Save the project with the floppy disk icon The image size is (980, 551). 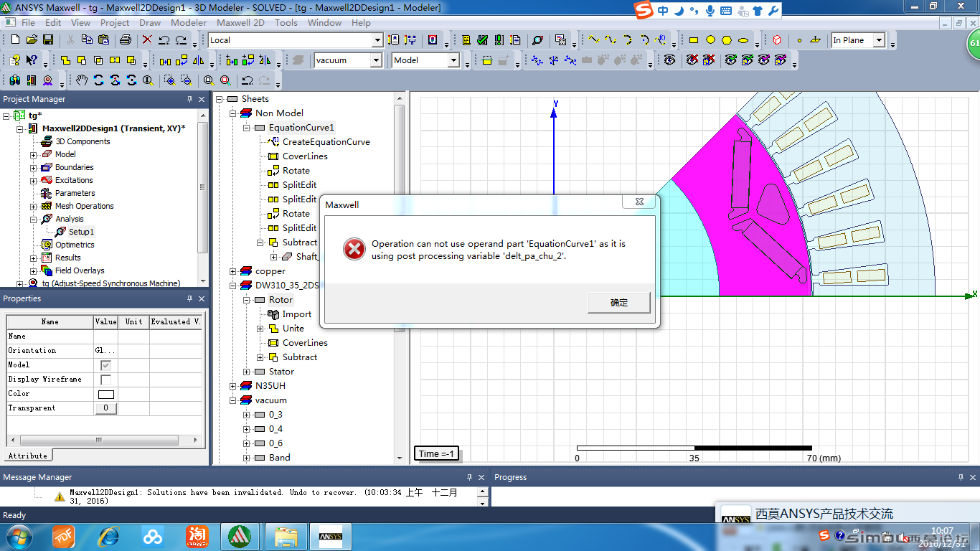[48, 40]
